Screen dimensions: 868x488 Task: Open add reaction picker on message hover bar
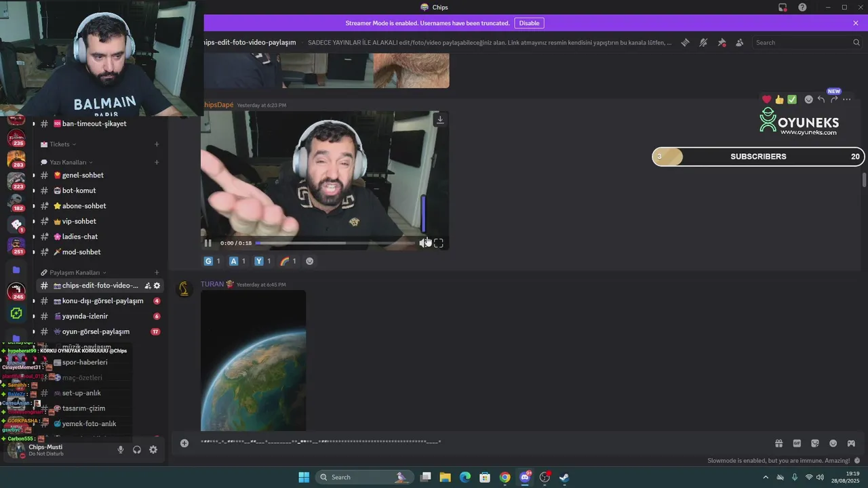tap(808, 100)
